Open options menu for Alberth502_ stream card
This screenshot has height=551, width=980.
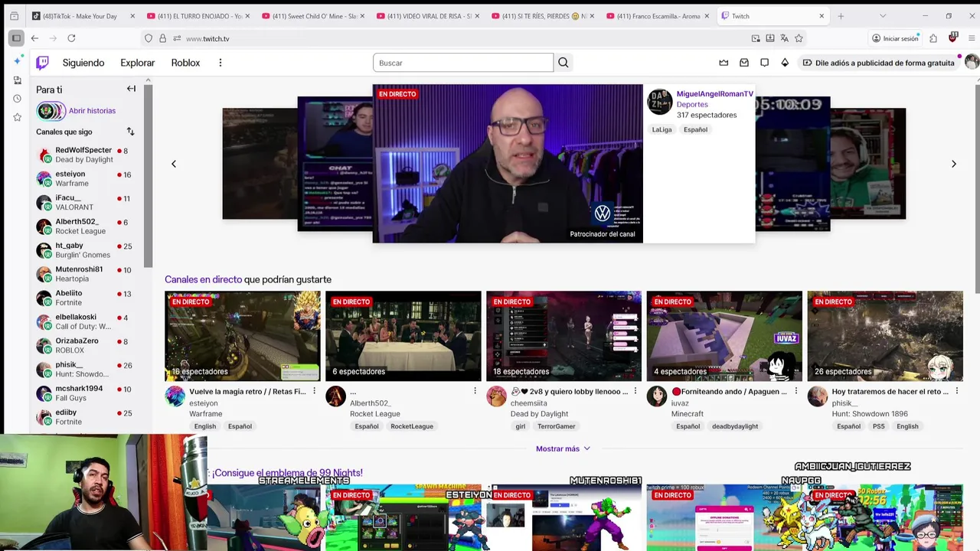coord(475,391)
